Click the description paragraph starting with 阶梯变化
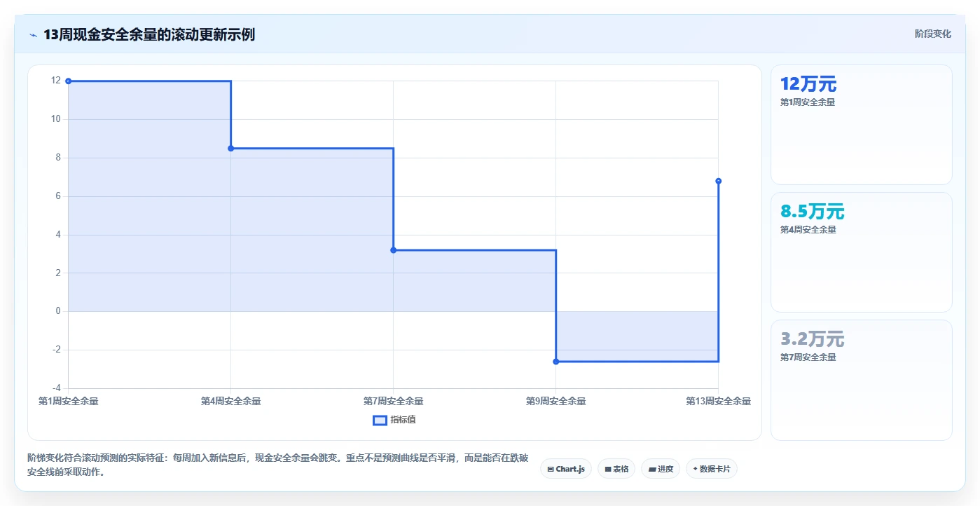The height and width of the screenshot is (506, 980). click(277, 465)
